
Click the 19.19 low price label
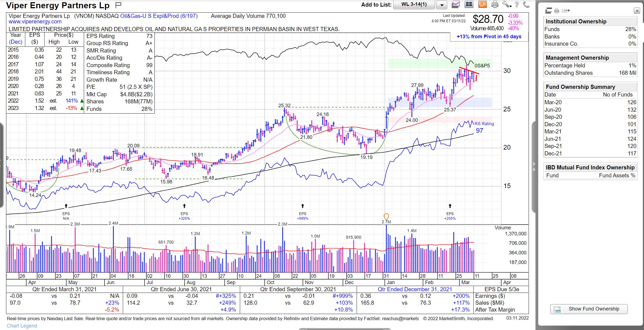point(366,157)
